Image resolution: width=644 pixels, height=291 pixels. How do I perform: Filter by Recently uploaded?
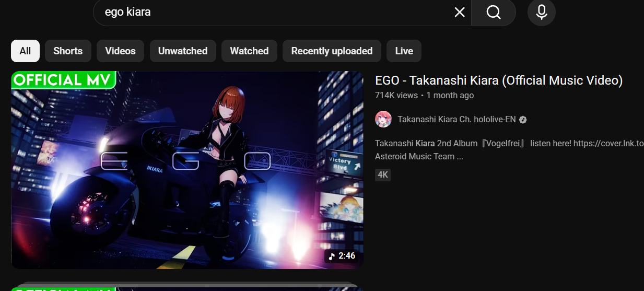coord(332,51)
